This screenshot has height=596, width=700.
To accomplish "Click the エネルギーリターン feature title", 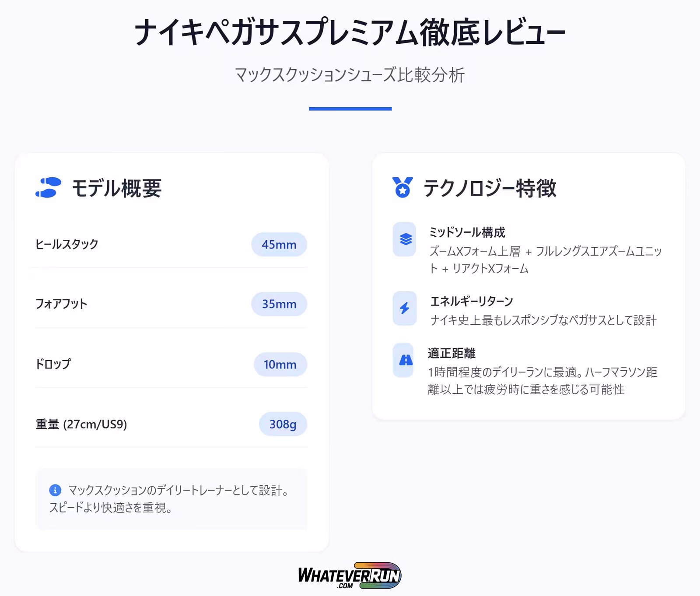I will pos(472,301).
